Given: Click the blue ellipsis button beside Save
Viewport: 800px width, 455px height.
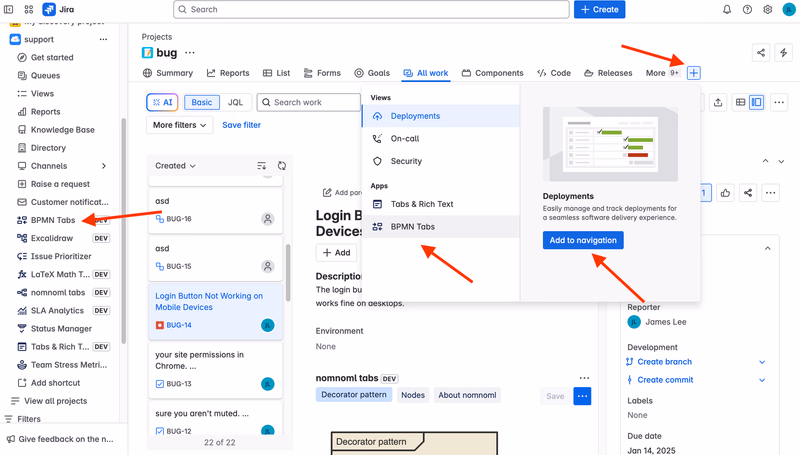Looking at the screenshot, I should (582, 396).
